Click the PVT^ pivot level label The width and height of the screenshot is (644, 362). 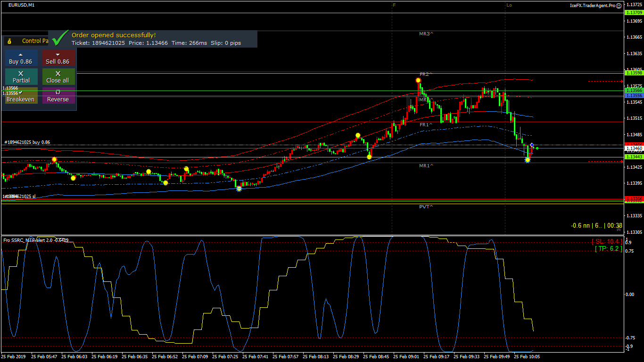(426, 206)
